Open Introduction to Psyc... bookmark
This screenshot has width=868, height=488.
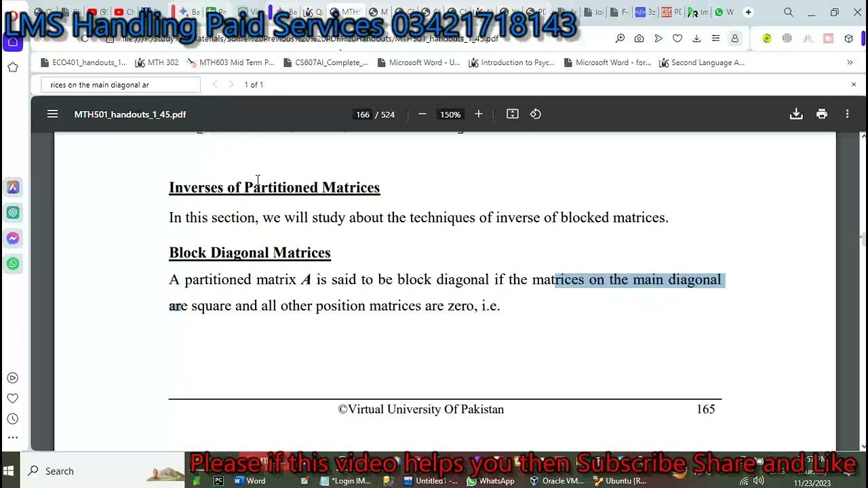tap(511, 62)
